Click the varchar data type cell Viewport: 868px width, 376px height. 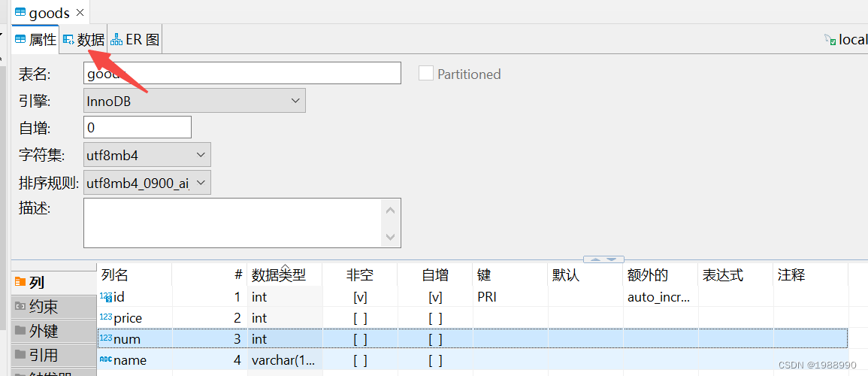click(285, 360)
